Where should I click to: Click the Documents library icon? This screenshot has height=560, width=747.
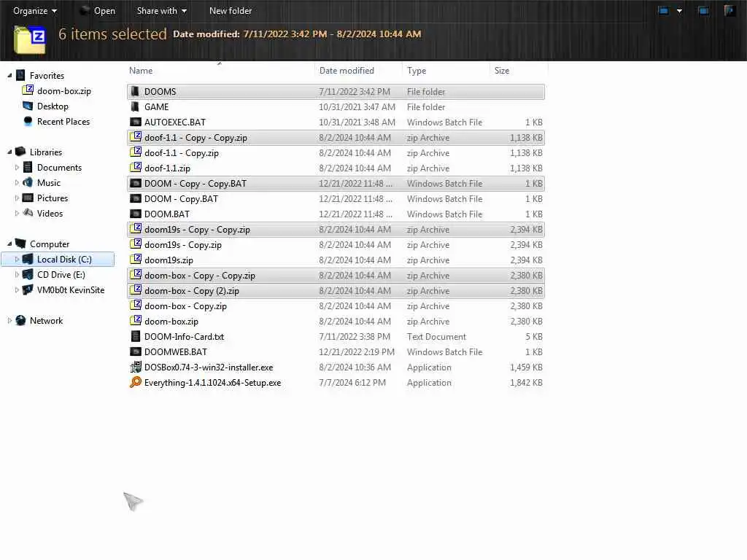(28, 167)
